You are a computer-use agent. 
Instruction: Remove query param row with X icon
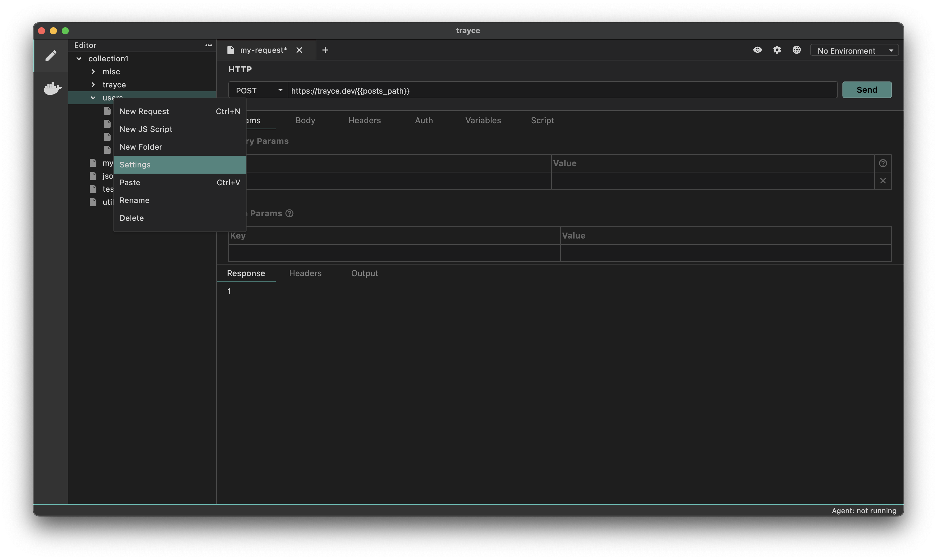883,181
